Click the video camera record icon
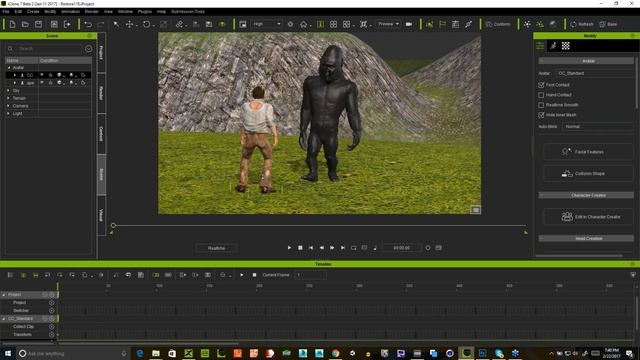This screenshot has height=360, width=640. coord(409,24)
